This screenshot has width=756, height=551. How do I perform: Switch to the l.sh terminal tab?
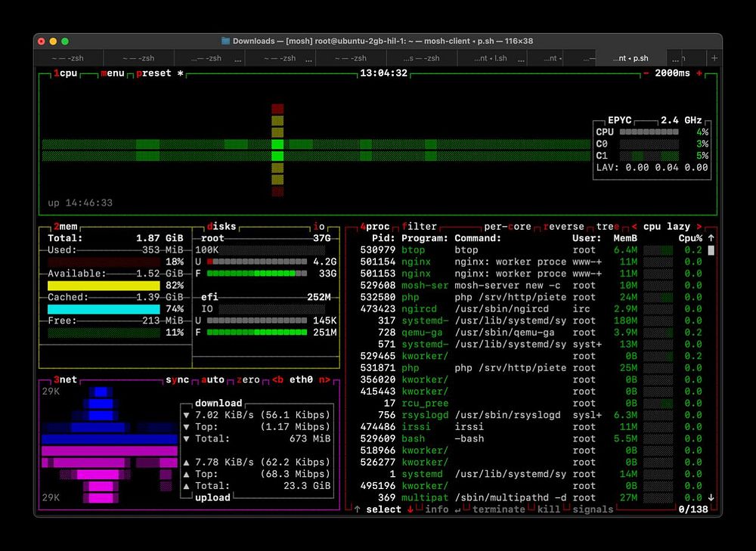point(491,58)
